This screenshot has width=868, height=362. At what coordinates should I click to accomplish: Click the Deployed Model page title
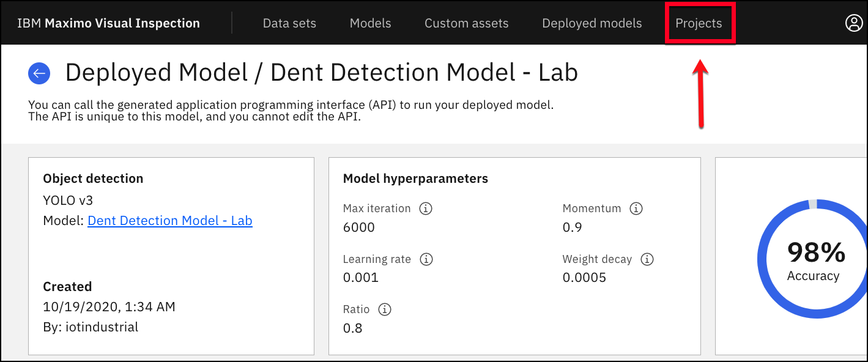tap(321, 73)
